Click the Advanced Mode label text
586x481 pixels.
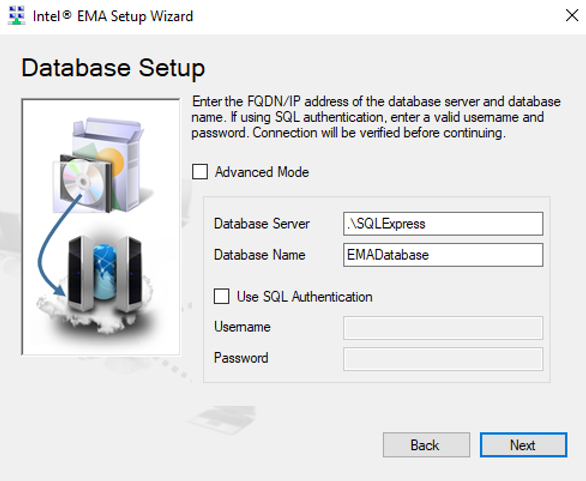click(262, 172)
